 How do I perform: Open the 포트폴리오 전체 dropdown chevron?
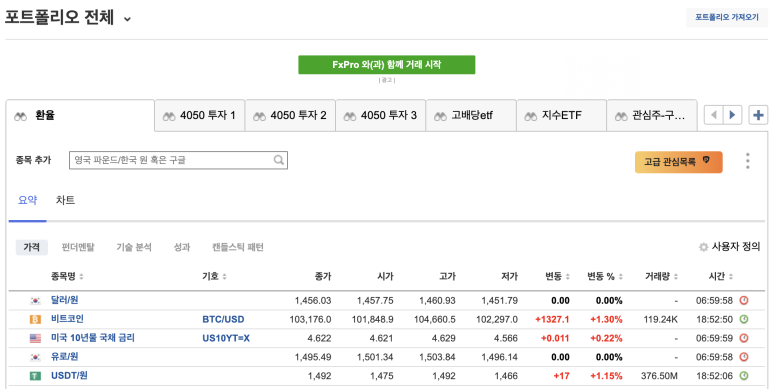pos(127,19)
